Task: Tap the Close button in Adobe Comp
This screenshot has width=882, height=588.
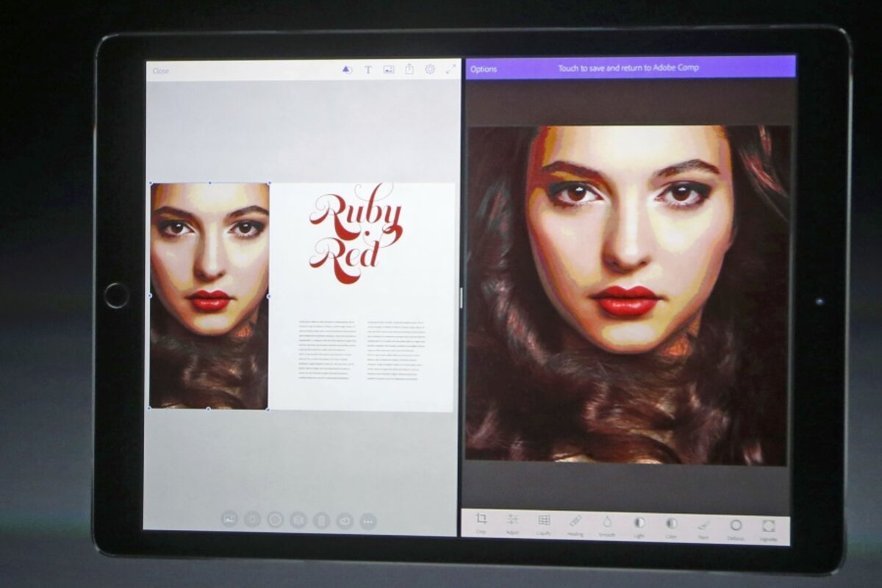Action: [x=161, y=71]
